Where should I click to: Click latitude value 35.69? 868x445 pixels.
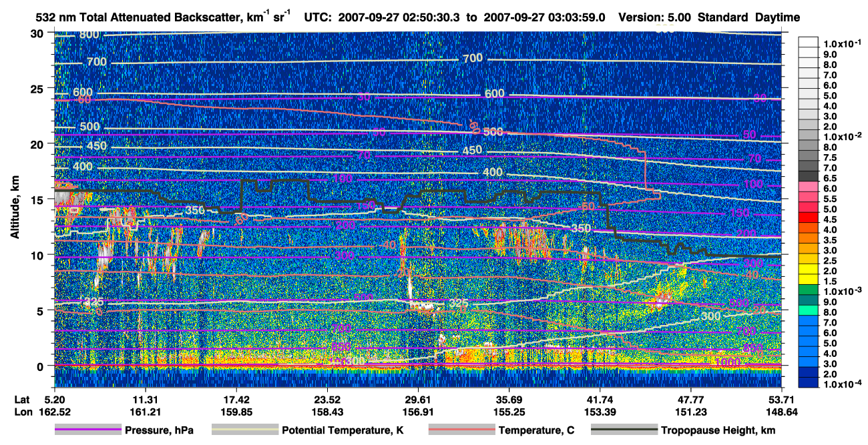pos(509,400)
